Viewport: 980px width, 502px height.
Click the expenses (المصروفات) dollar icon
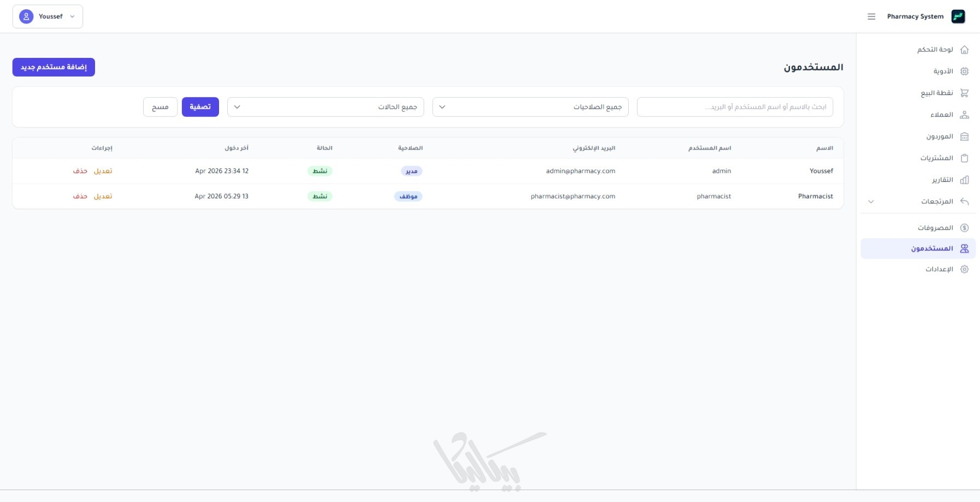click(964, 228)
